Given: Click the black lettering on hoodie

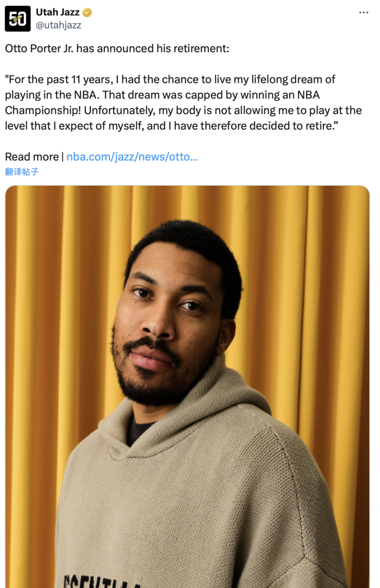Looking at the screenshot, I should tap(101, 581).
